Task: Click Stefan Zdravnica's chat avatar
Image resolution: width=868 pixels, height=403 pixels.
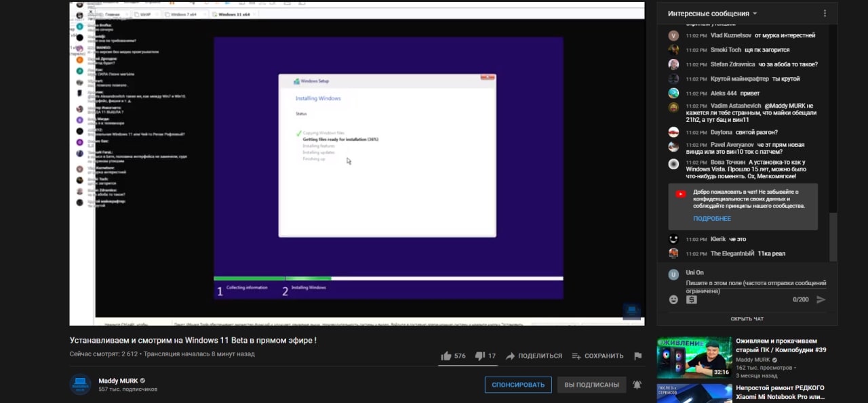Action: [x=673, y=64]
